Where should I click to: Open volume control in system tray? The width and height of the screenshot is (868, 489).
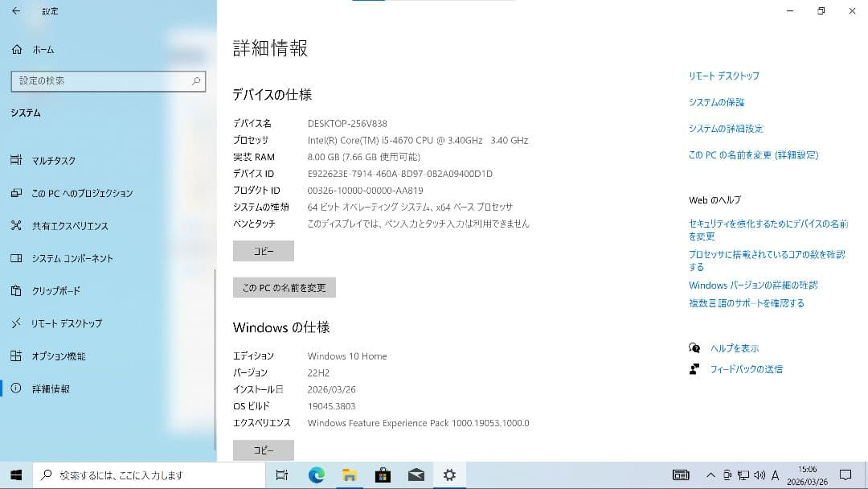[x=759, y=475]
